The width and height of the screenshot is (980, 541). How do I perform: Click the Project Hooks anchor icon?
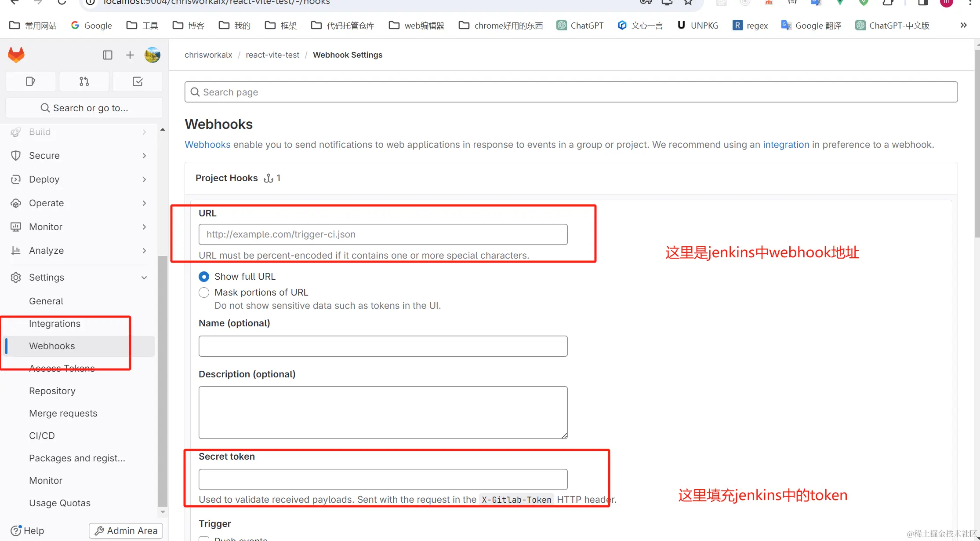(269, 178)
